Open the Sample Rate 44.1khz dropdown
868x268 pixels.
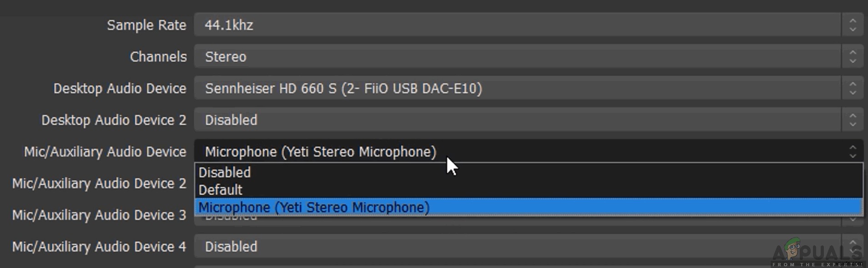(x=517, y=25)
